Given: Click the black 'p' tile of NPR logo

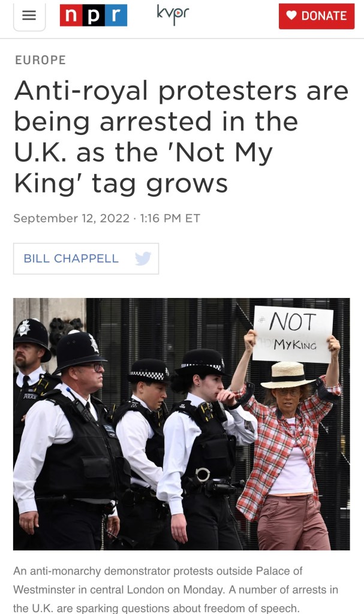Looking at the screenshot, I should pyautogui.click(x=94, y=15).
